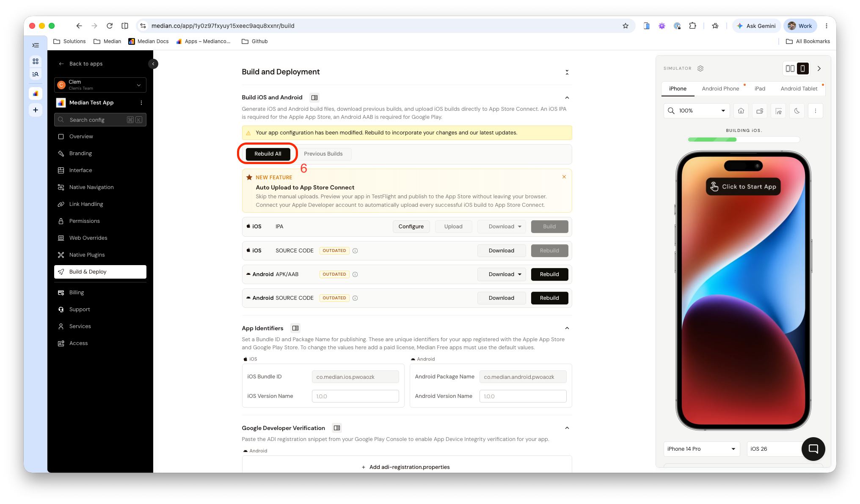Switch to Android Phone simulator tab

point(720,89)
